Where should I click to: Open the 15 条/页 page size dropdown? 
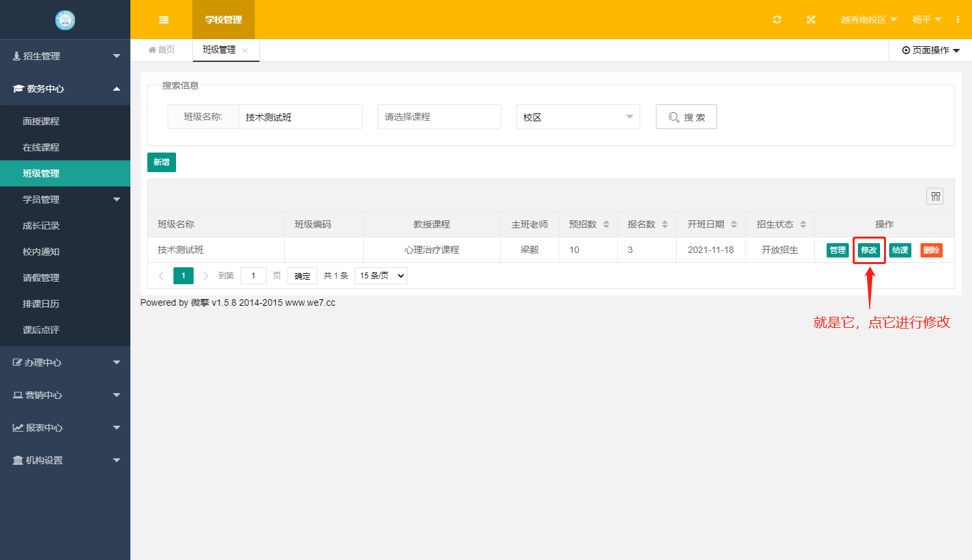point(381,276)
